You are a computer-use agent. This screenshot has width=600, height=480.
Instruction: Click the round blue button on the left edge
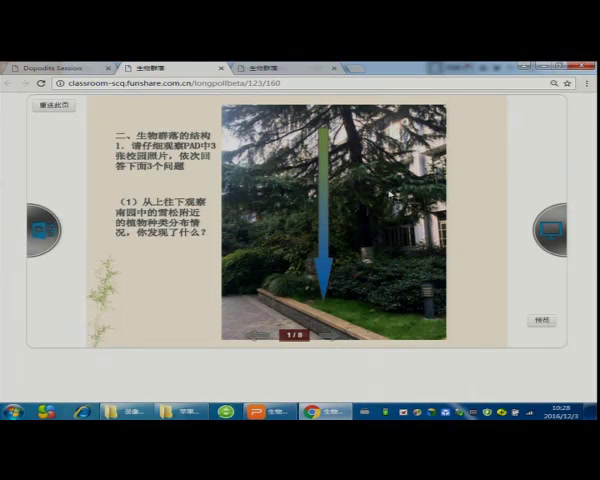click(43, 230)
